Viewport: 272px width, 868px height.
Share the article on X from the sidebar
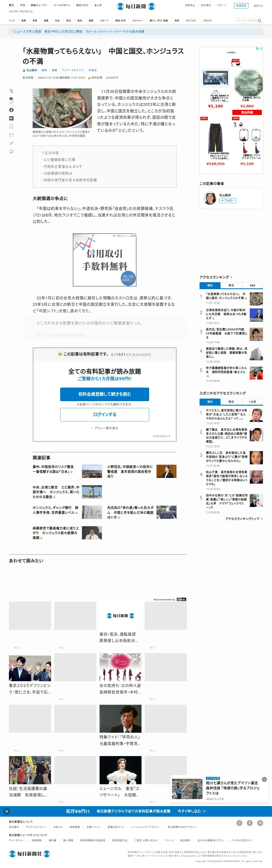11,91
